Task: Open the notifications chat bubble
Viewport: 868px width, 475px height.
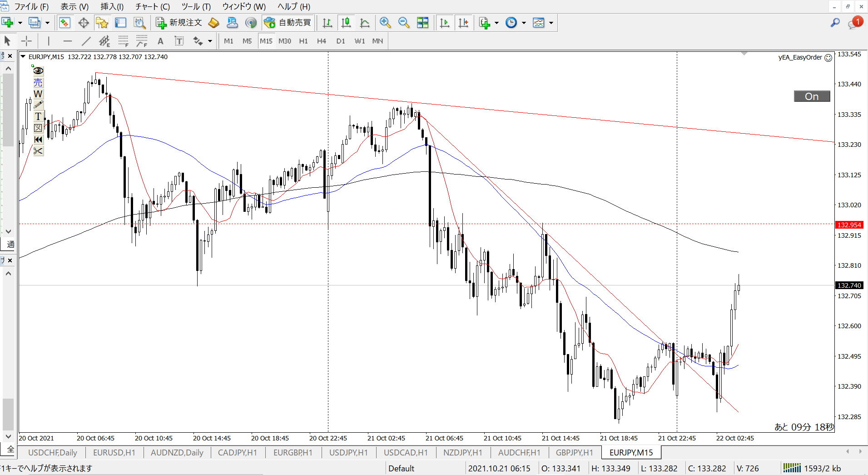Action: point(855,22)
